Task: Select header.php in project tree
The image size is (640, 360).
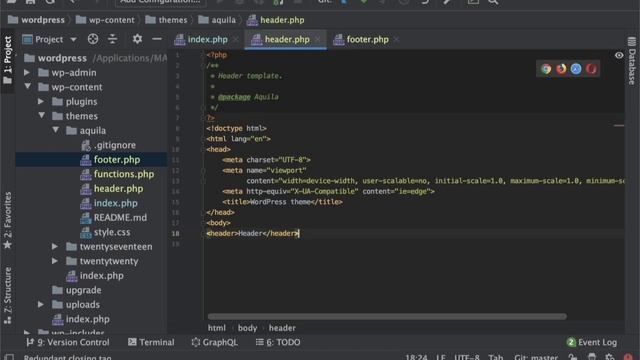Action: pyautogui.click(x=111, y=189)
